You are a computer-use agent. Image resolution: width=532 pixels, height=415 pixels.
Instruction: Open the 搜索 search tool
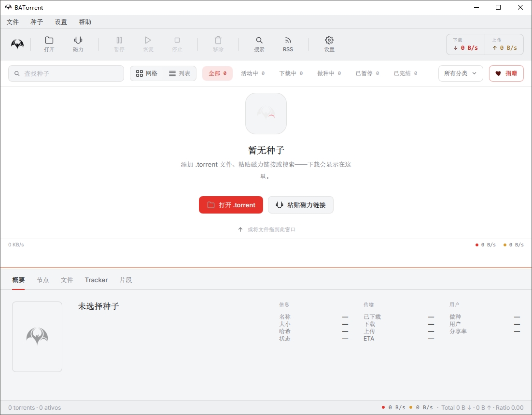[x=259, y=44]
